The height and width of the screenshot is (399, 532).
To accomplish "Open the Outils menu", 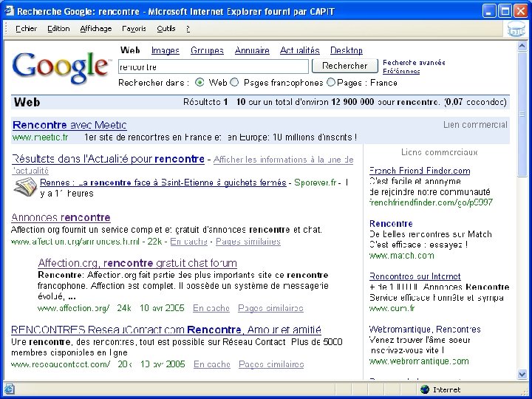I will (x=166, y=29).
